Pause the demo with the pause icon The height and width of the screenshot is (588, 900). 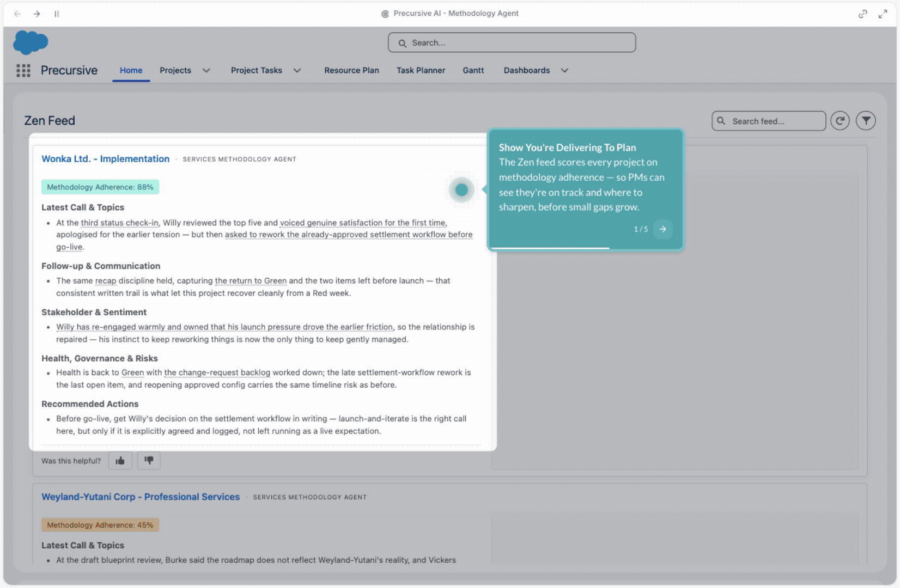click(x=57, y=14)
